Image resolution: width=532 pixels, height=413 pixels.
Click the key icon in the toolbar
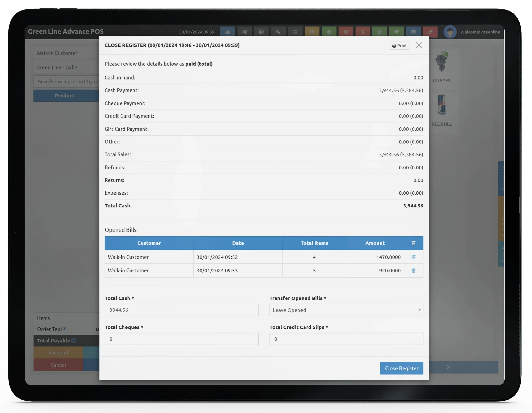278,32
